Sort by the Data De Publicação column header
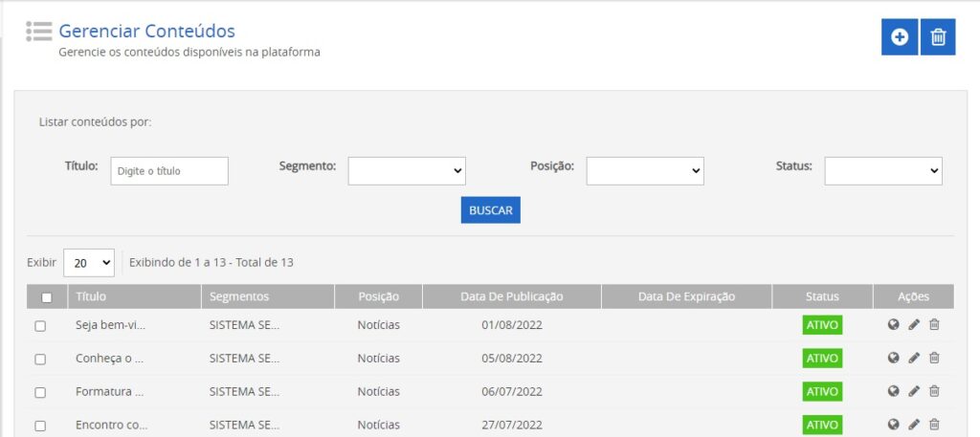The image size is (980, 437). pyautogui.click(x=511, y=296)
